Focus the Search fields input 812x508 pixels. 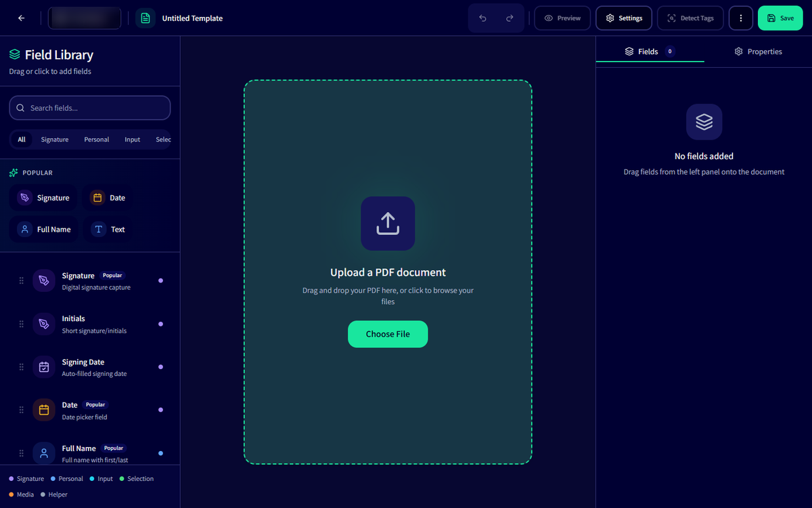coord(90,108)
